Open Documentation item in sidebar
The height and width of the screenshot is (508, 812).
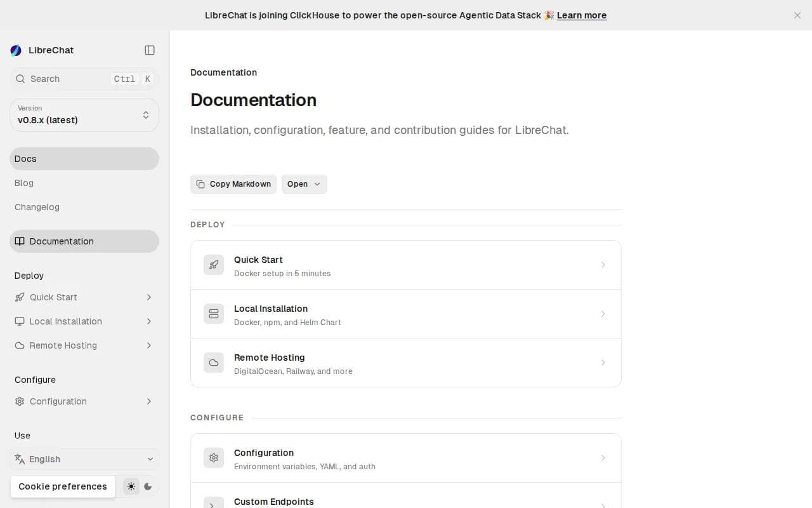click(84, 241)
